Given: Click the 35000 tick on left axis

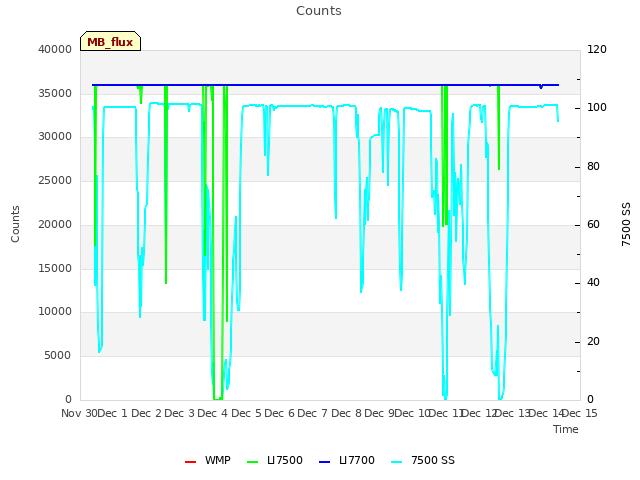Looking at the screenshot, I should click(55, 93).
